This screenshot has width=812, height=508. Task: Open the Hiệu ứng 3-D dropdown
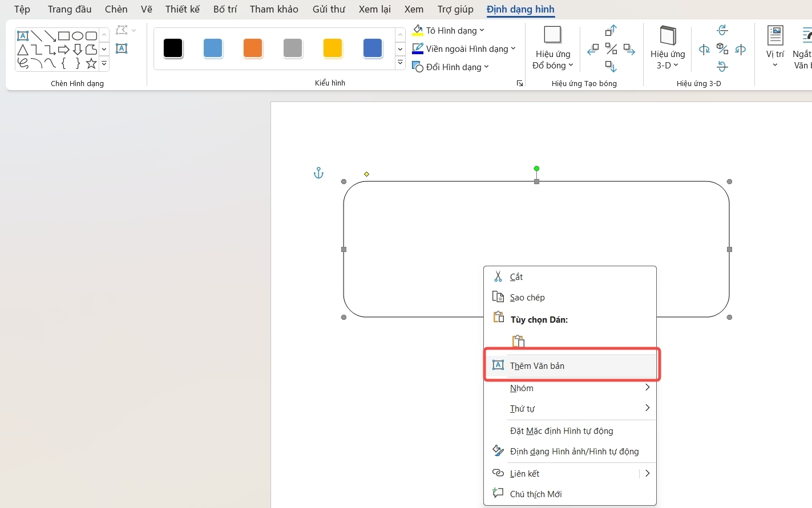pos(668,48)
